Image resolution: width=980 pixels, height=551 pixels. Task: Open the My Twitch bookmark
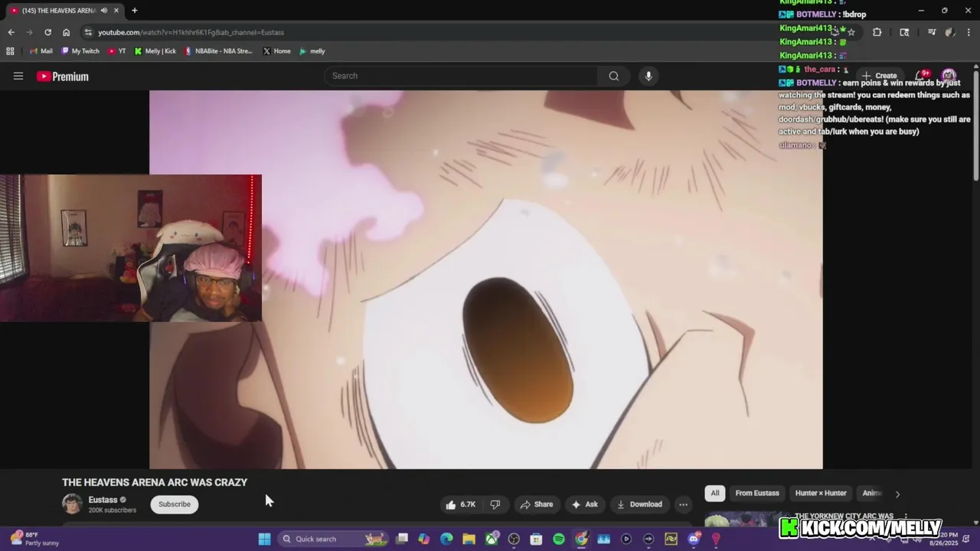coord(80,51)
